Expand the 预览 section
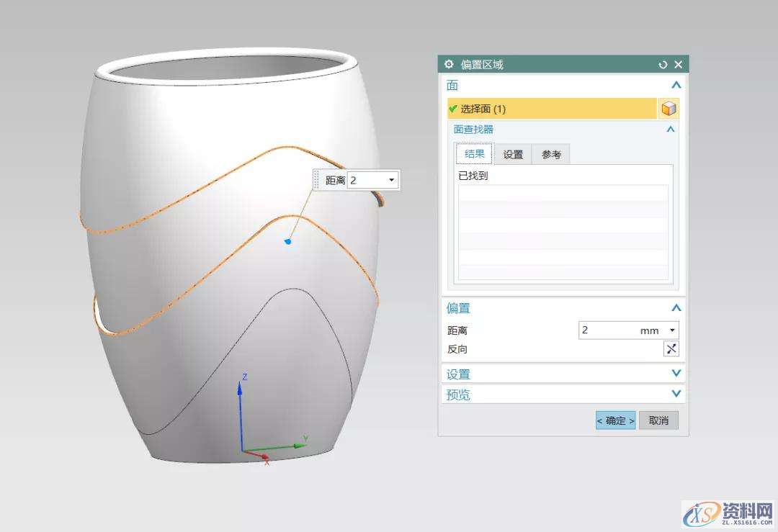778x532 pixels. tap(675, 394)
